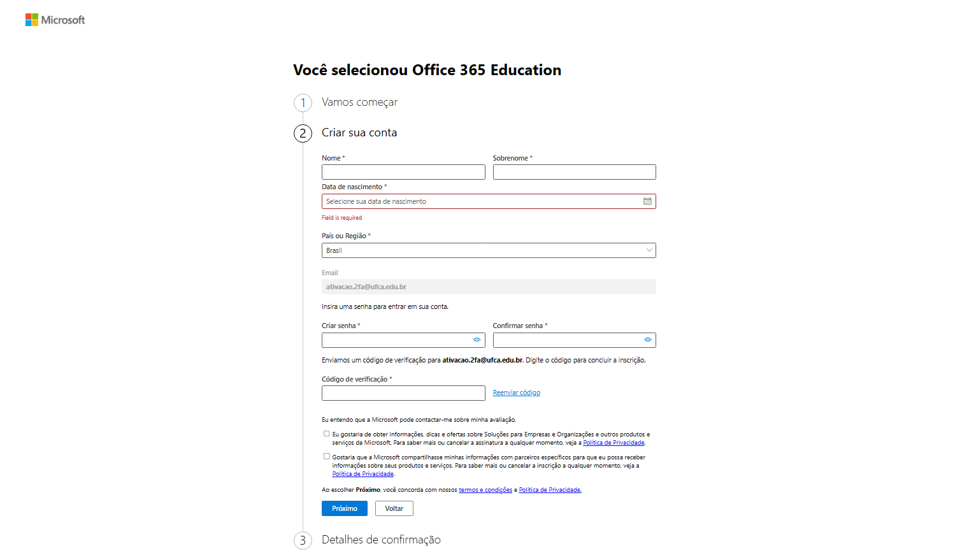Click the Reenviar código link

click(x=516, y=393)
